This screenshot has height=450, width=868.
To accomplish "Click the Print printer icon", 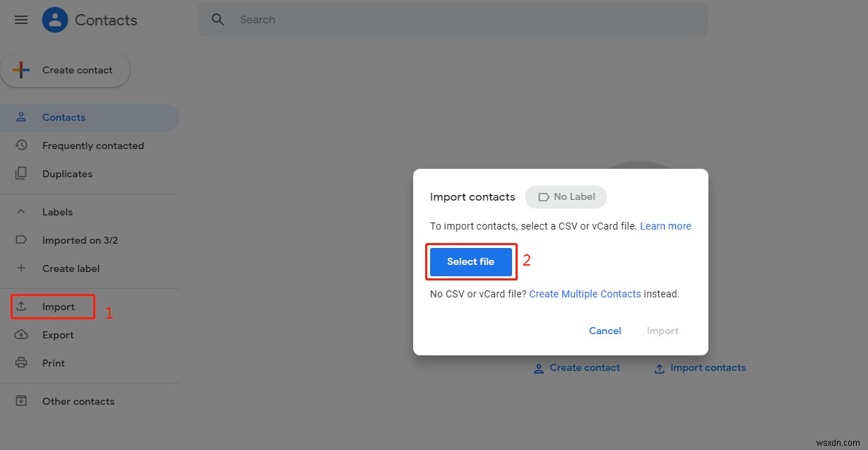I will click(x=21, y=363).
